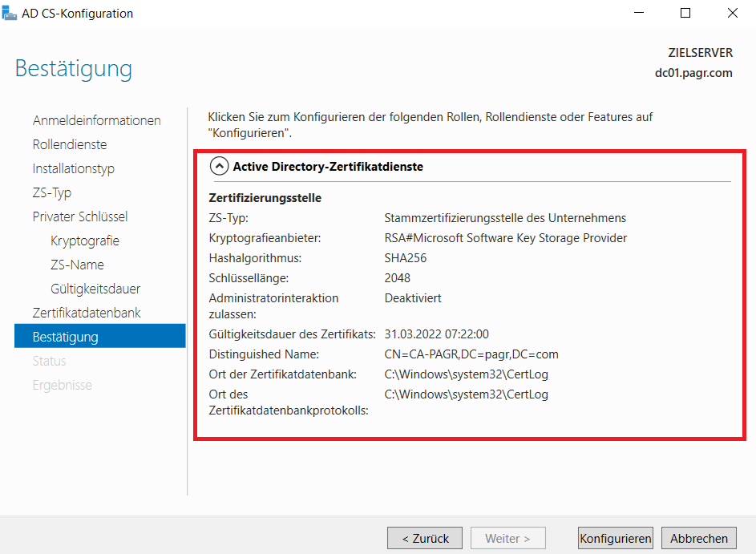
Task: Collapse the Active Directory-Zertifikatdienste section
Action: (218, 167)
